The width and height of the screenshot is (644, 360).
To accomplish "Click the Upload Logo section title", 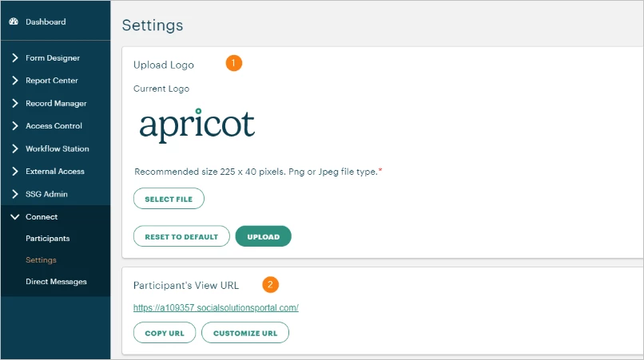I will point(164,65).
